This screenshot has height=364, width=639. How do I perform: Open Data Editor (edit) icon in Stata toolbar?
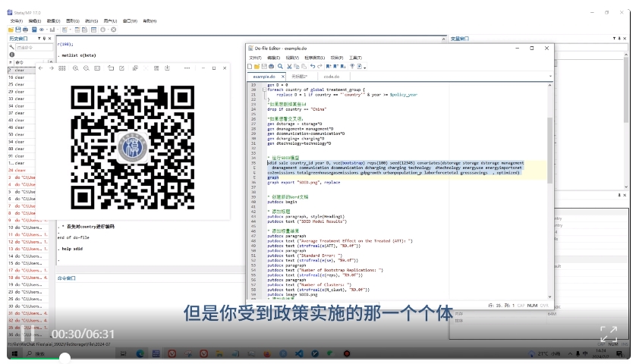pyautogui.click(x=77, y=30)
